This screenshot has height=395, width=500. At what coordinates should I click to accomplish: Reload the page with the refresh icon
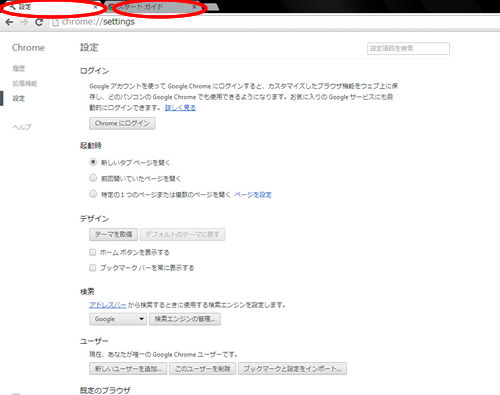tap(39, 22)
